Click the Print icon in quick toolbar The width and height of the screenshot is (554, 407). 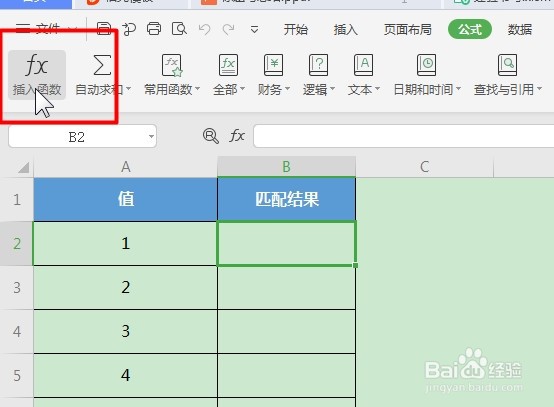coord(154,29)
